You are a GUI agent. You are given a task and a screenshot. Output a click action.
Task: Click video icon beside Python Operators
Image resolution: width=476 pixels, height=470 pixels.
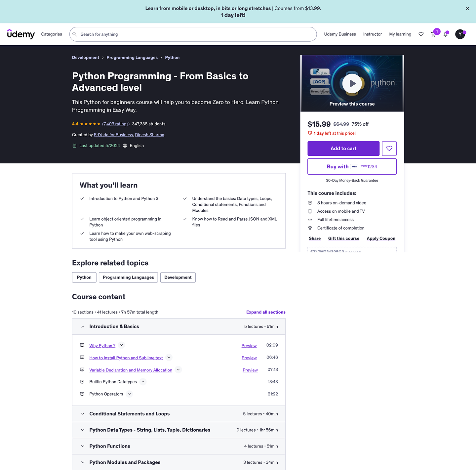click(x=82, y=394)
